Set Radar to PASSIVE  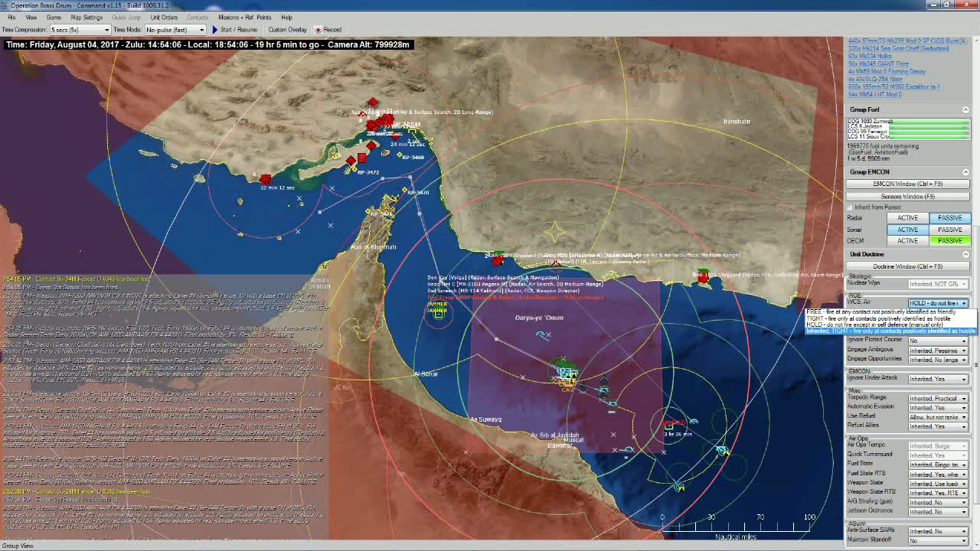(949, 218)
